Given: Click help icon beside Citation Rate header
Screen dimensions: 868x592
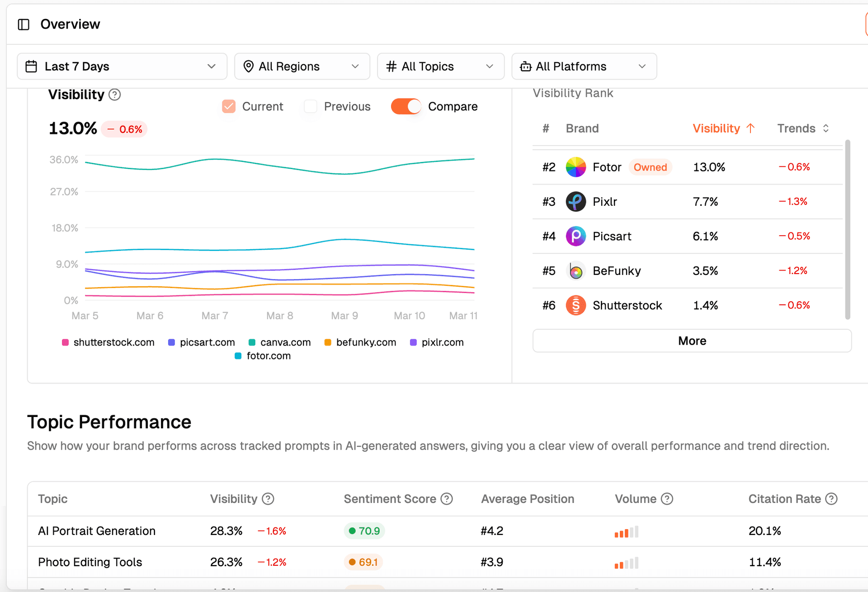Looking at the screenshot, I should pyautogui.click(x=831, y=499).
